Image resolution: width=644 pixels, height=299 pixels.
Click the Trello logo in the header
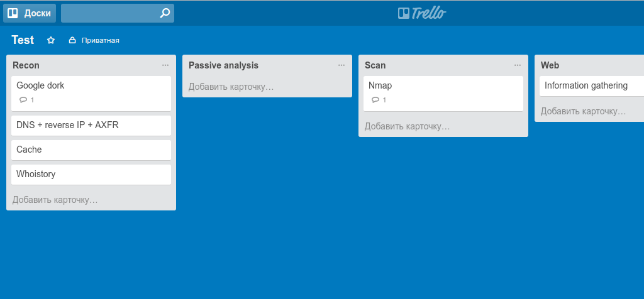422,13
